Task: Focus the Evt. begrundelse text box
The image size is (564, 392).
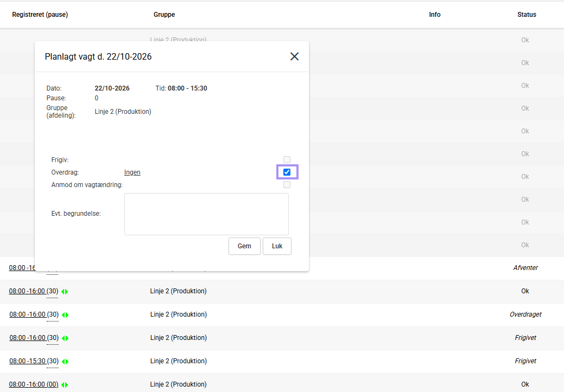Action: (206, 214)
